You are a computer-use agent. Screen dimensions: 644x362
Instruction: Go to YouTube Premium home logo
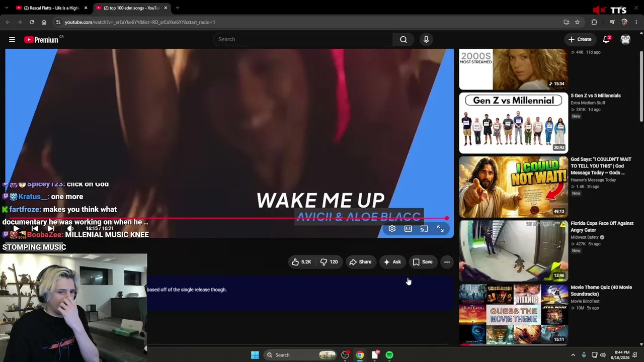42,40
